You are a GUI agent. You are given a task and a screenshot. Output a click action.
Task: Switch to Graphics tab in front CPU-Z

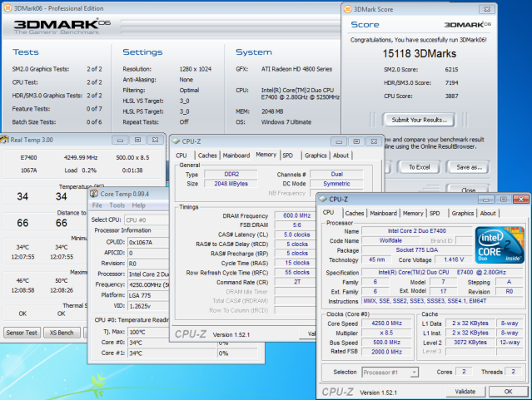click(462, 213)
